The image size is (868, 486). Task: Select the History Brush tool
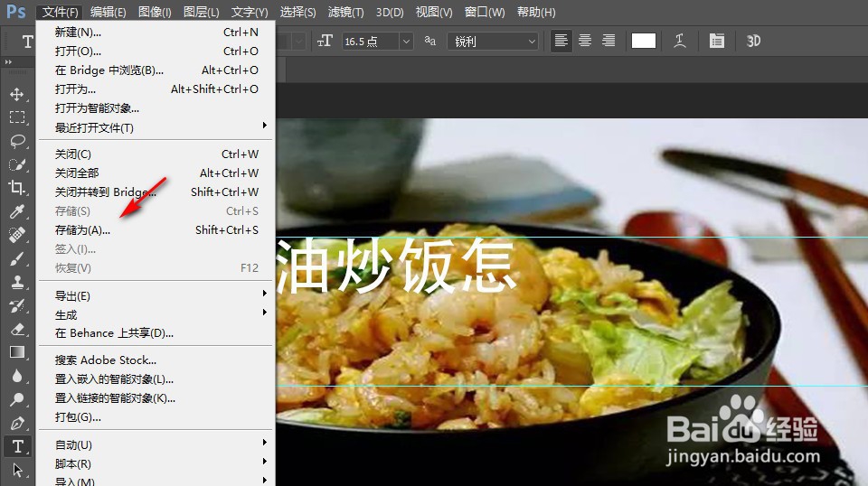point(17,305)
